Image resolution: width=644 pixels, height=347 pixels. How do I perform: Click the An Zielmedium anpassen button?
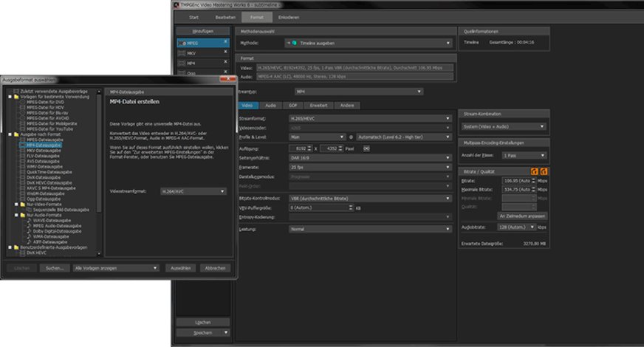click(522, 216)
